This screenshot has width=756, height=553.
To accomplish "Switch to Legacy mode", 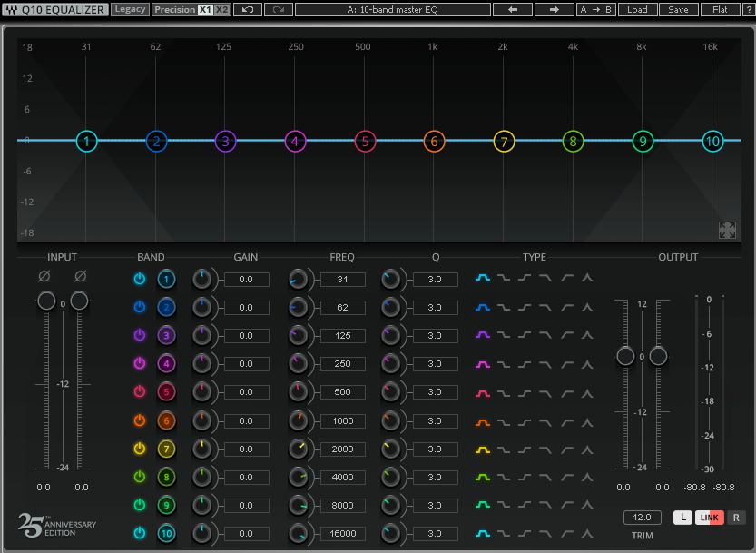I will click(x=130, y=9).
